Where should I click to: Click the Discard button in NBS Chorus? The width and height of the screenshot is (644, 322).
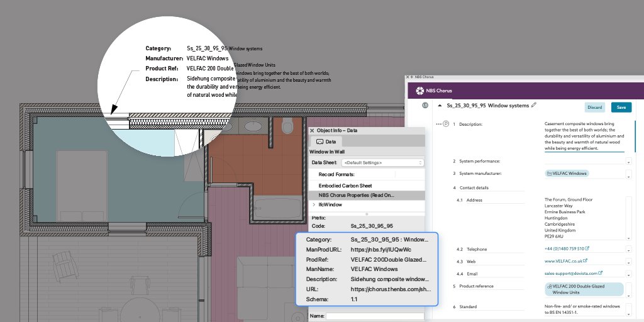click(594, 107)
